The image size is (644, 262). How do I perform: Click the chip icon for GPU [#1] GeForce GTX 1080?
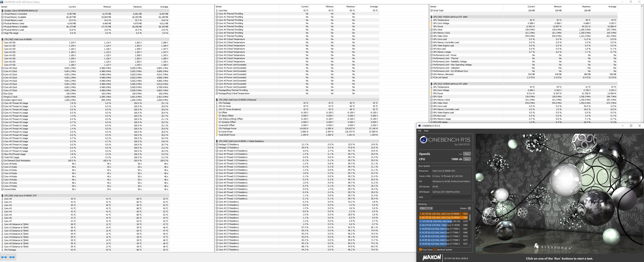(431, 84)
